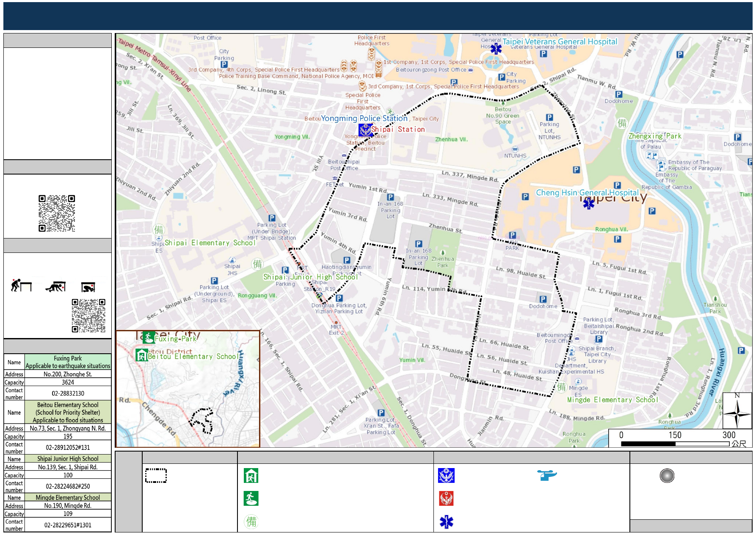Click 'Beitou Elementary School' label in inset map
Image resolution: width=756 pixels, height=535 pixels.
[x=193, y=357]
